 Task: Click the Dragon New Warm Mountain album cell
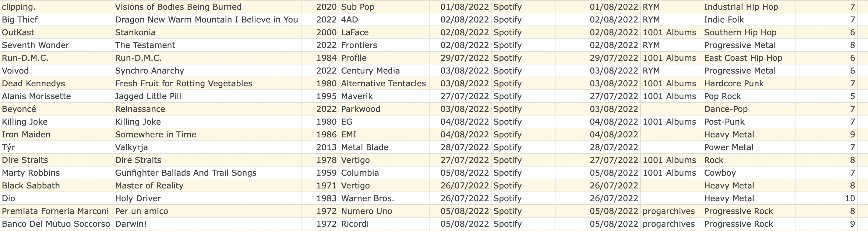pyautogui.click(x=206, y=19)
